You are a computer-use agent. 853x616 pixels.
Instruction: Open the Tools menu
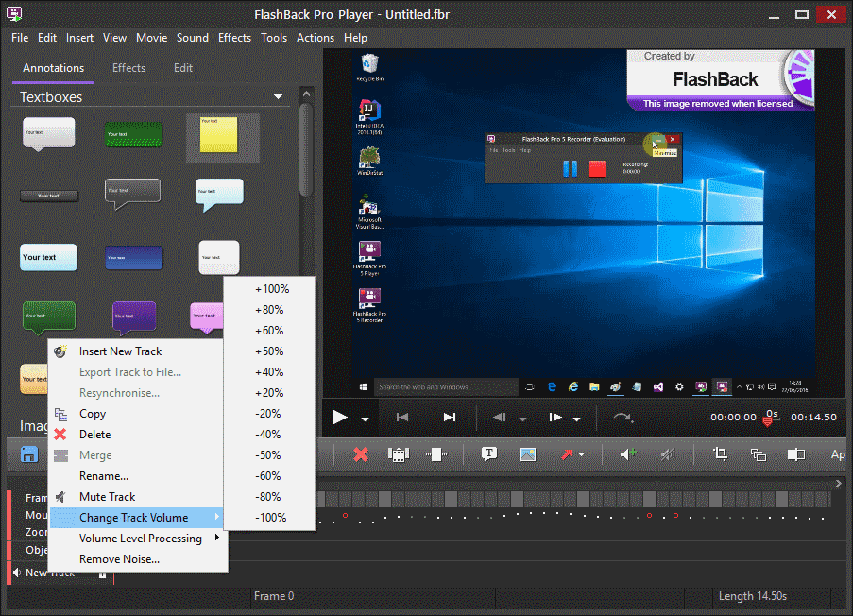pyautogui.click(x=274, y=38)
